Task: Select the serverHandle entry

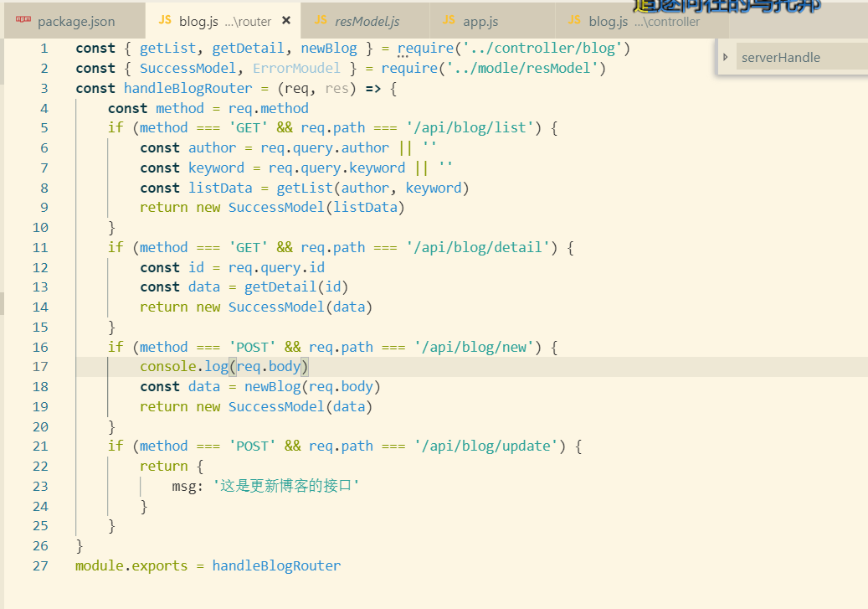Action: point(781,57)
